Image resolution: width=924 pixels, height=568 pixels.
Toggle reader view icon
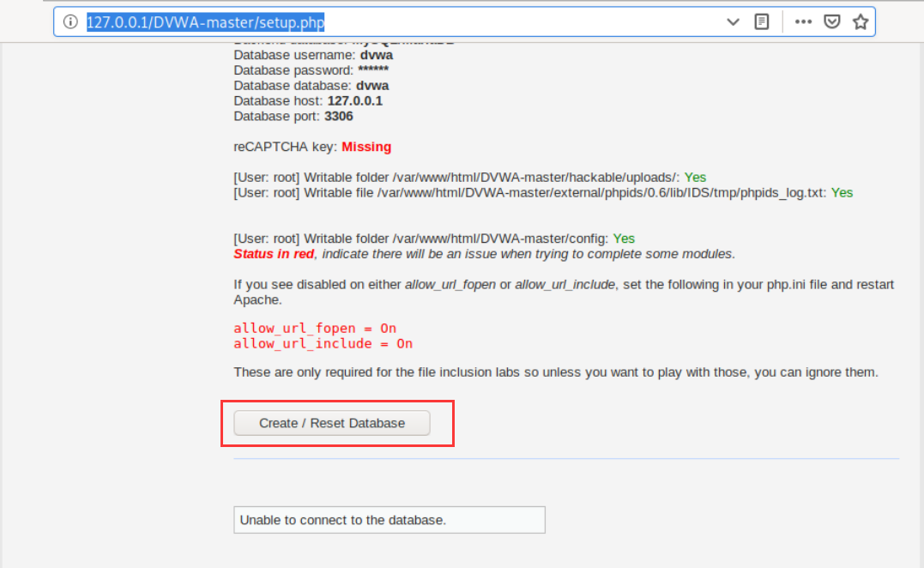761,21
